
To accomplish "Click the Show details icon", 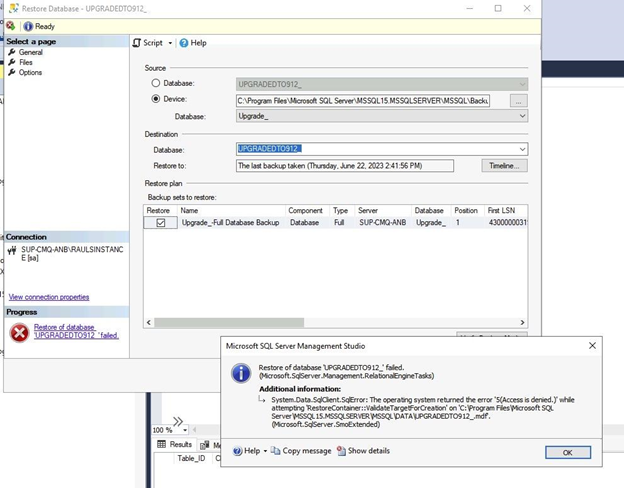I will (341, 451).
